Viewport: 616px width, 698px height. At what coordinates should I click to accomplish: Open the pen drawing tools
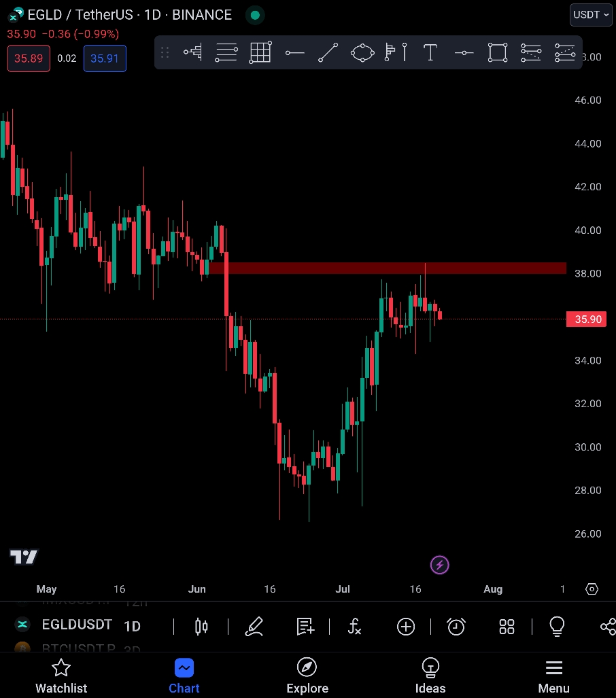(x=254, y=627)
